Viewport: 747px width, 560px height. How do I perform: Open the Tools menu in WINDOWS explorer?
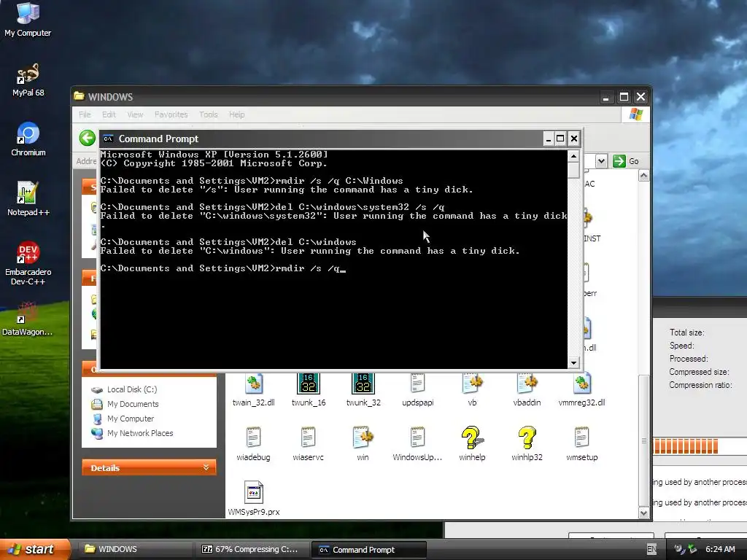pyautogui.click(x=208, y=114)
